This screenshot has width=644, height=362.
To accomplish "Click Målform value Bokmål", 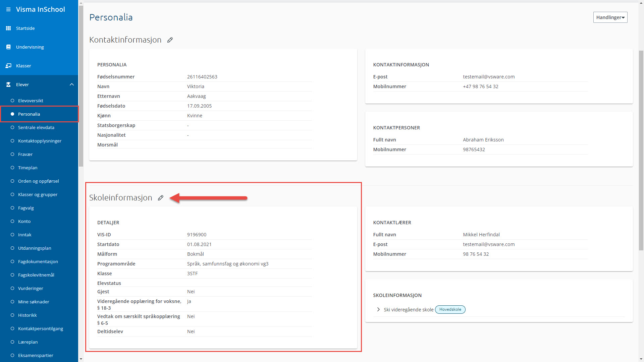I will (196, 254).
